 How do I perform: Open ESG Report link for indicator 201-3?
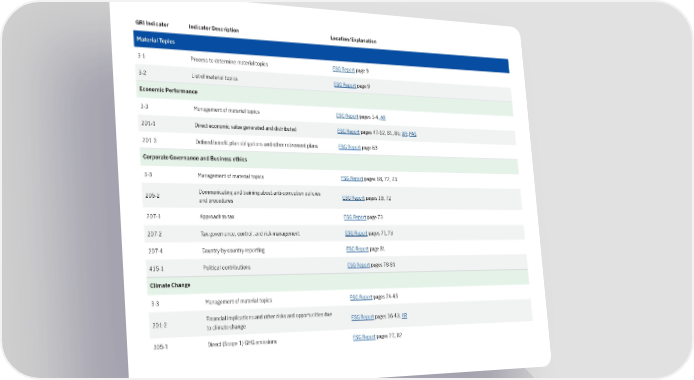point(350,147)
